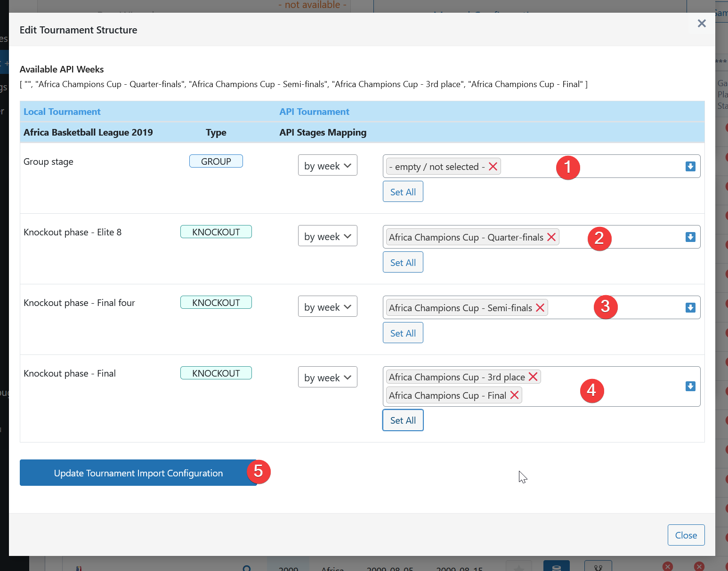
Task: Open the Elite 8 weeks list arrow
Action: tap(690, 237)
